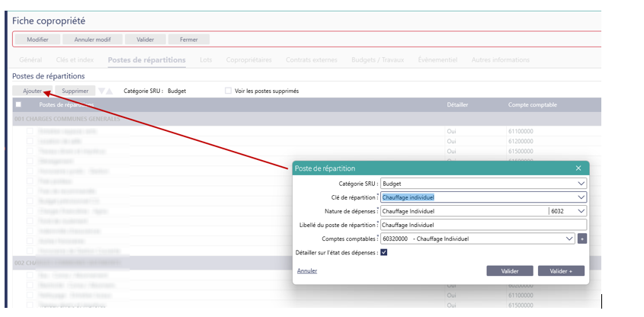Close the Poste de répartition dialog

pyautogui.click(x=579, y=168)
